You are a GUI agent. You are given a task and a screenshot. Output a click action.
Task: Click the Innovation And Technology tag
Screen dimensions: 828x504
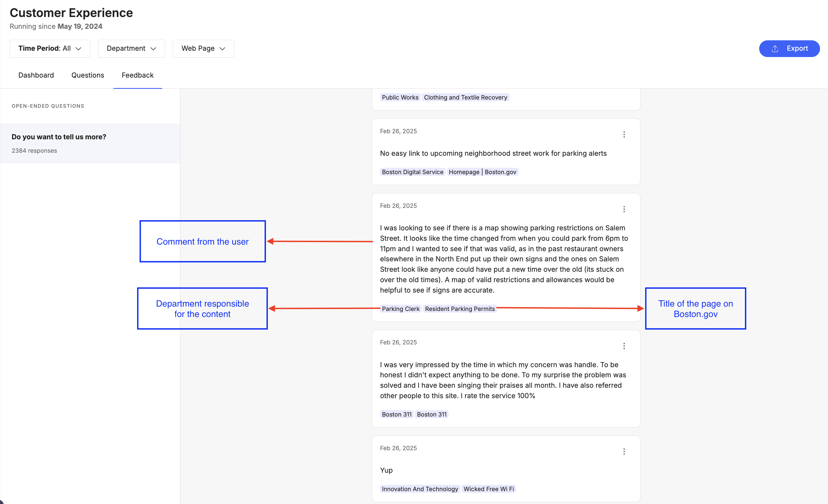[420, 489]
